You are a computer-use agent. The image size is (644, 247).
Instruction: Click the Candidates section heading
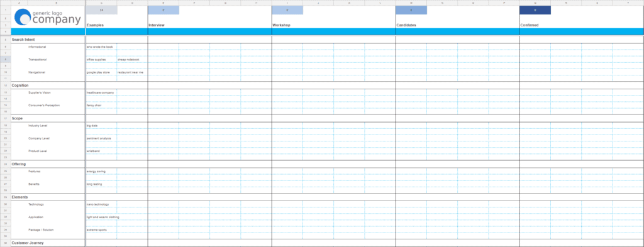pyautogui.click(x=406, y=25)
